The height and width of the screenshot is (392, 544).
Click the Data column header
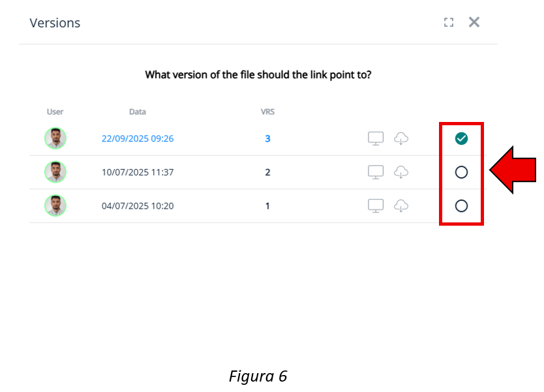[x=138, y=112]
